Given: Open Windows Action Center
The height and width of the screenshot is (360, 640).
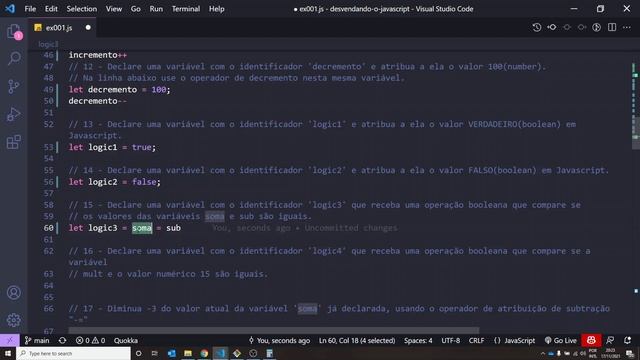Looking at the screenshot, I should coord(630,353).
